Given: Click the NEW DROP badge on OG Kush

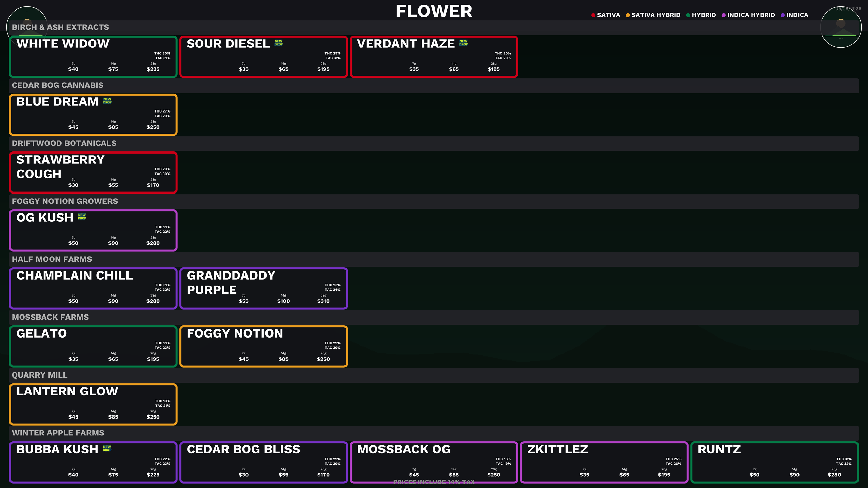Looking at the screenshot, I should [82, 217].
